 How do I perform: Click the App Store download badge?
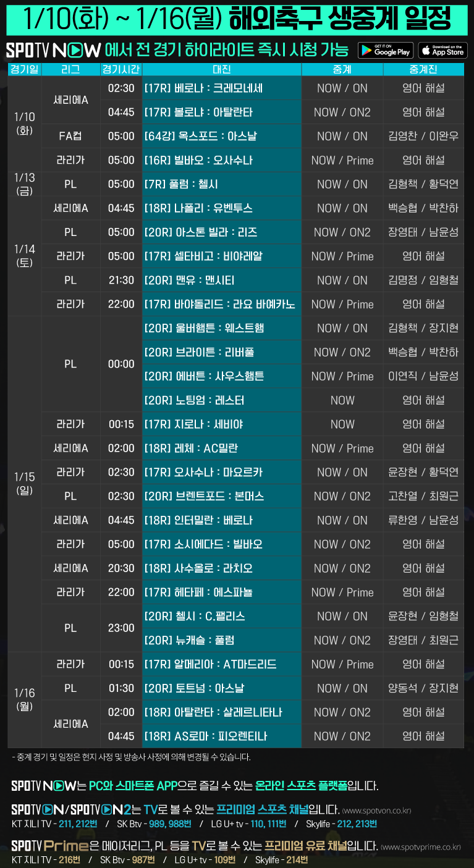coord(442,50)
